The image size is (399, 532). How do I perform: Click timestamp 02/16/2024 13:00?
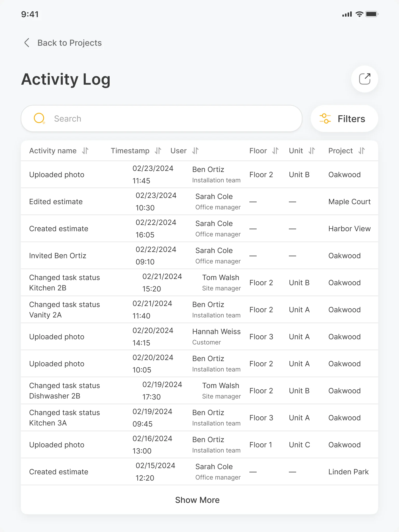point(152,445)
